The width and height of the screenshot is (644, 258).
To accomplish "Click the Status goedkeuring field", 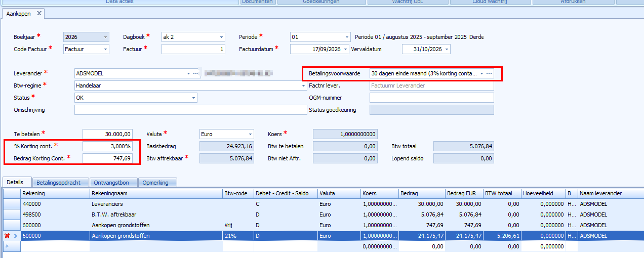I will [432, 110].
